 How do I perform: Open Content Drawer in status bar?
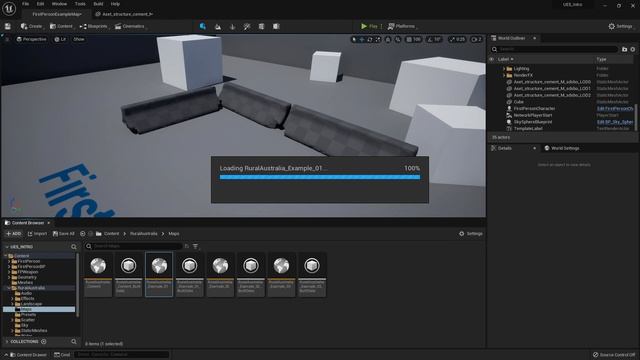click(28, 354)
